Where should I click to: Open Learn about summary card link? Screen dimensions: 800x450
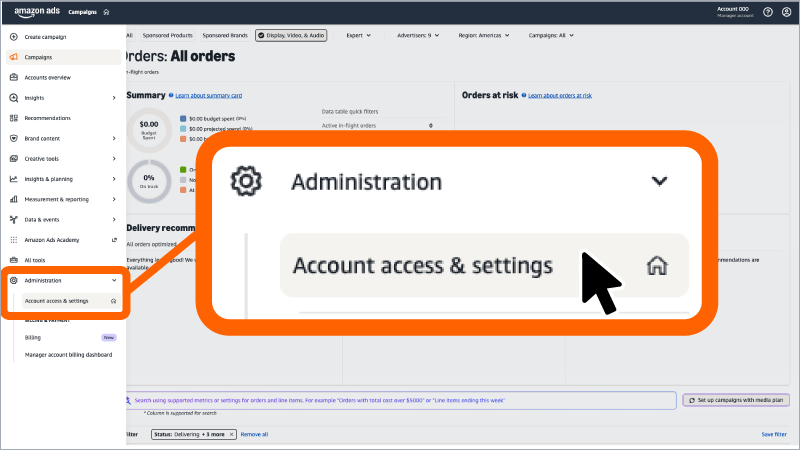(x=209, y=95)
